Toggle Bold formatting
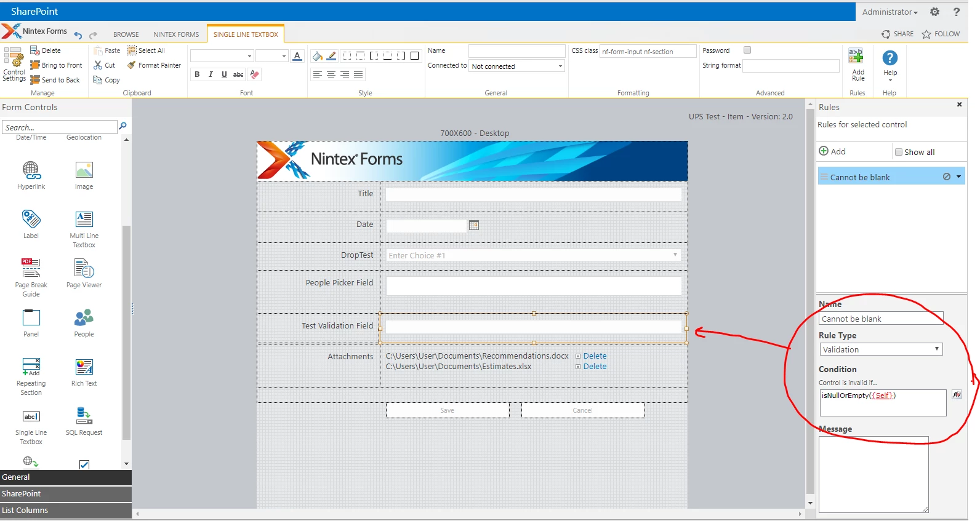 197,74
